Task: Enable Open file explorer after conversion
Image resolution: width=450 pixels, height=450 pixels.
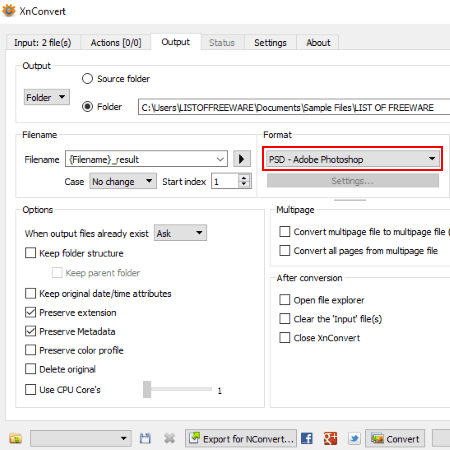Action: [x=285, y=300]
